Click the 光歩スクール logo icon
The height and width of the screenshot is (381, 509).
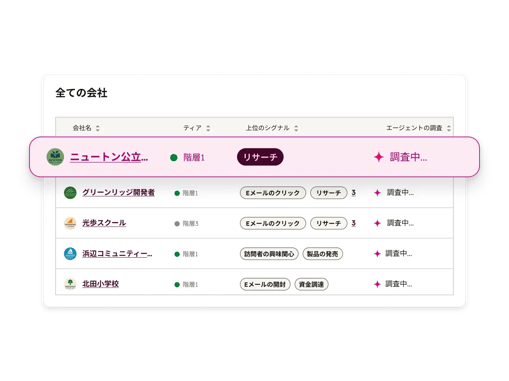point(70,223)
